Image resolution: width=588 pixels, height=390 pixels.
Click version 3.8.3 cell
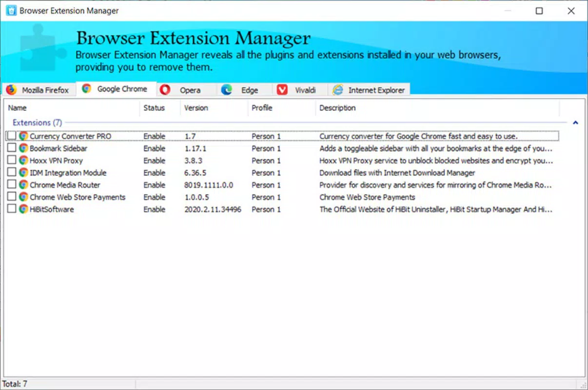(194, 161)
